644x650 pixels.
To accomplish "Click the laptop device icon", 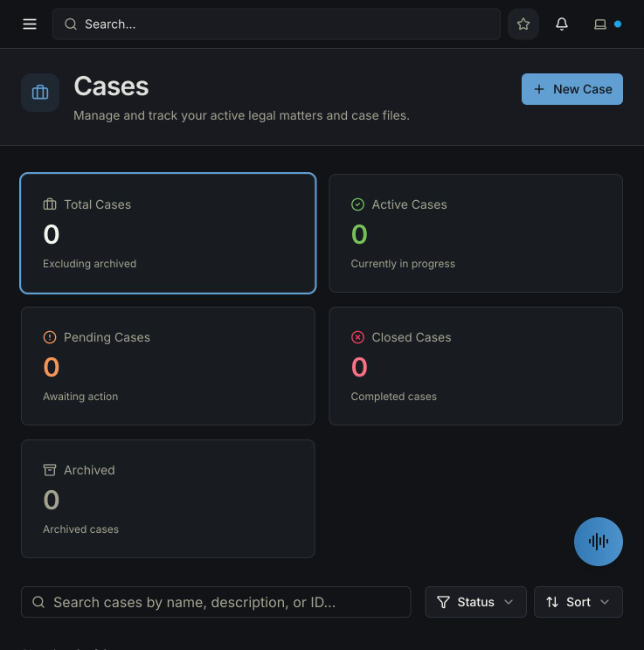I will pos(600,24).
